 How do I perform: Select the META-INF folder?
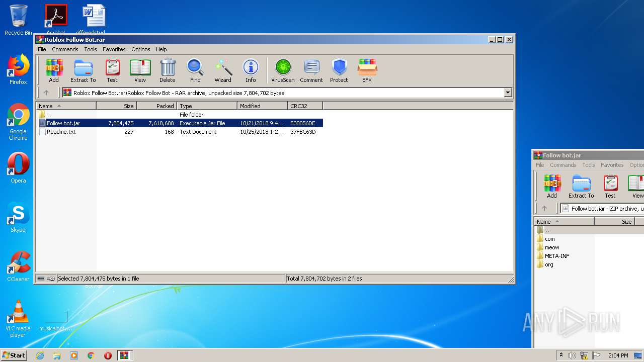[556, 256]
